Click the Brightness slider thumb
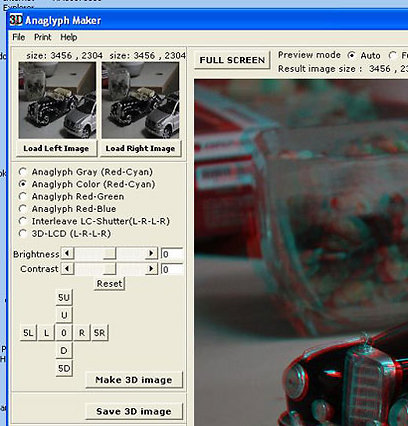This screenshot has height=426, width=408. (109, 253)
